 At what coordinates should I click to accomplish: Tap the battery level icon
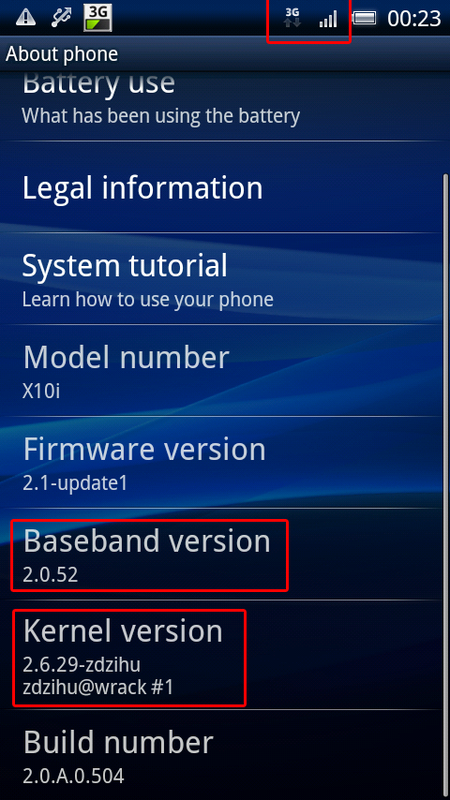[x=364, y=19]
